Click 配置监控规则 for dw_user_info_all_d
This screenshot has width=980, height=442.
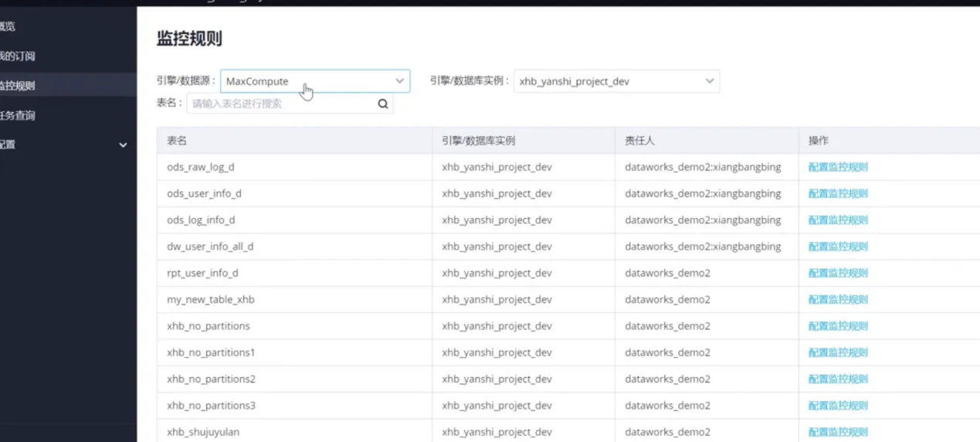pos(838,246)
